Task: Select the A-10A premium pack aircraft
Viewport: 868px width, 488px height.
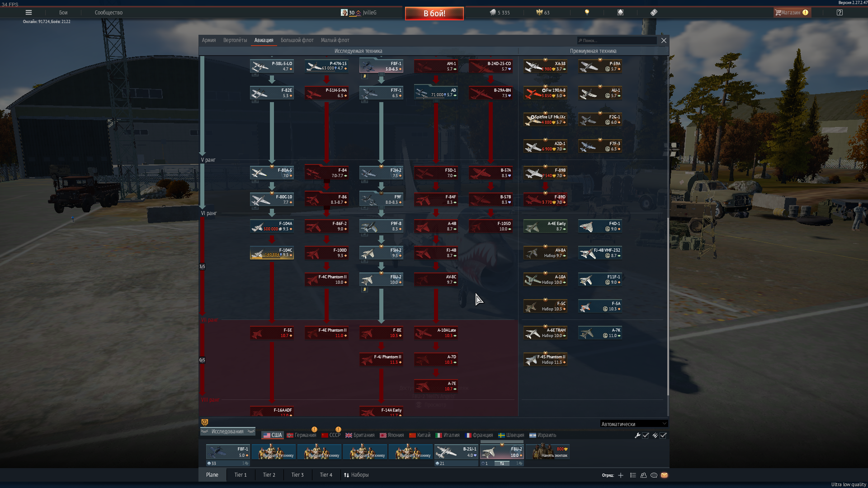Action: click(x=545, y=280)
